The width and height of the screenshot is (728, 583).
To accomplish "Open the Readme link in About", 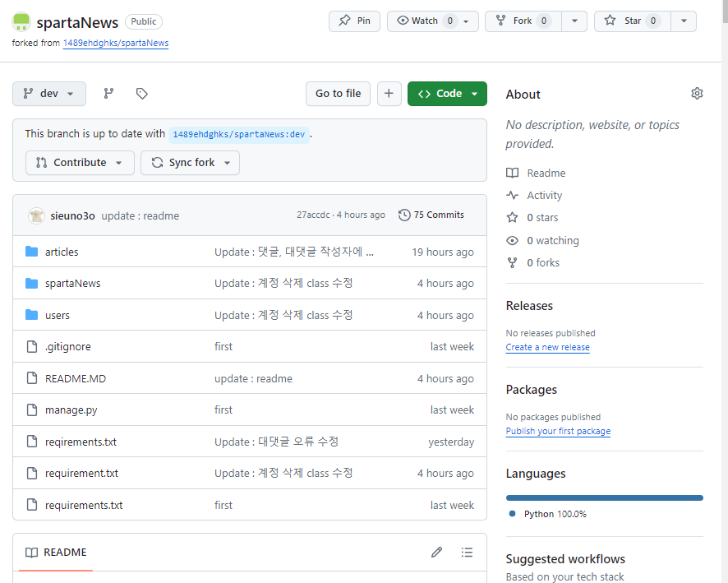I will [546, 173].
